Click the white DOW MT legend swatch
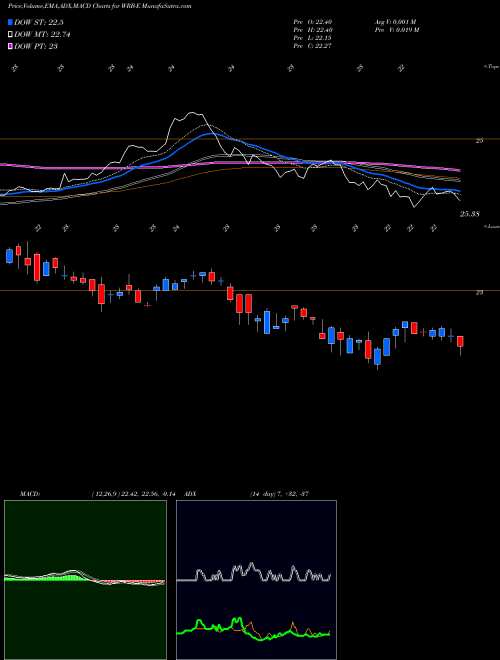 [x=10, y=35]
